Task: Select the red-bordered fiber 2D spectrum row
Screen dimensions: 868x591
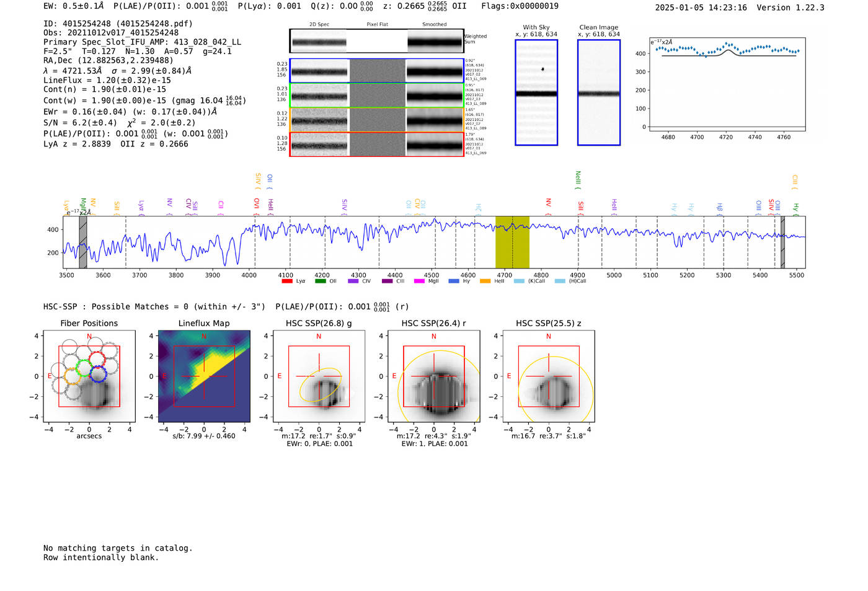Action: pyautogui.click(x=376, y=144)
